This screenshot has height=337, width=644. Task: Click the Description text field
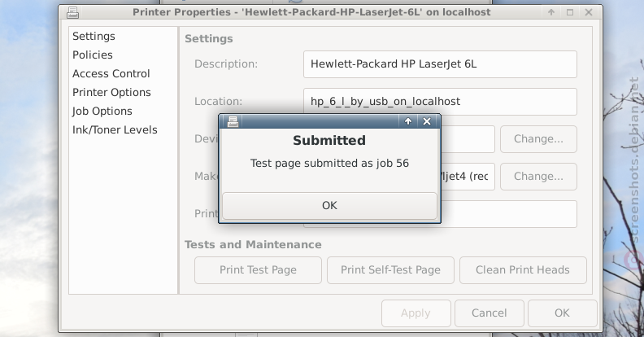click(x=440, y=64)
